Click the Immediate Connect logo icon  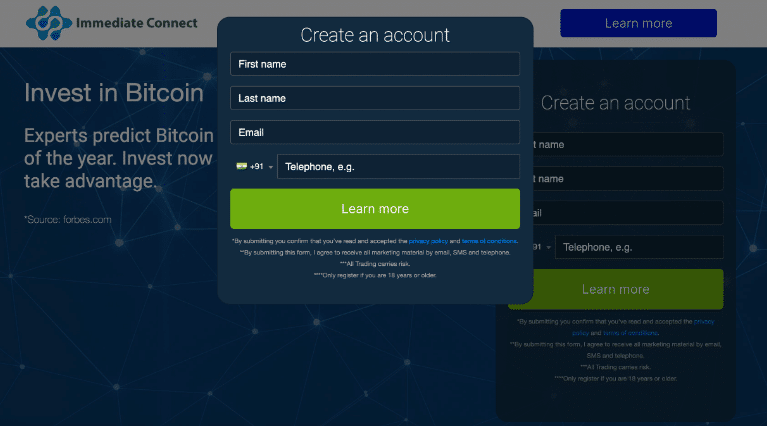[x=49, y=23]
